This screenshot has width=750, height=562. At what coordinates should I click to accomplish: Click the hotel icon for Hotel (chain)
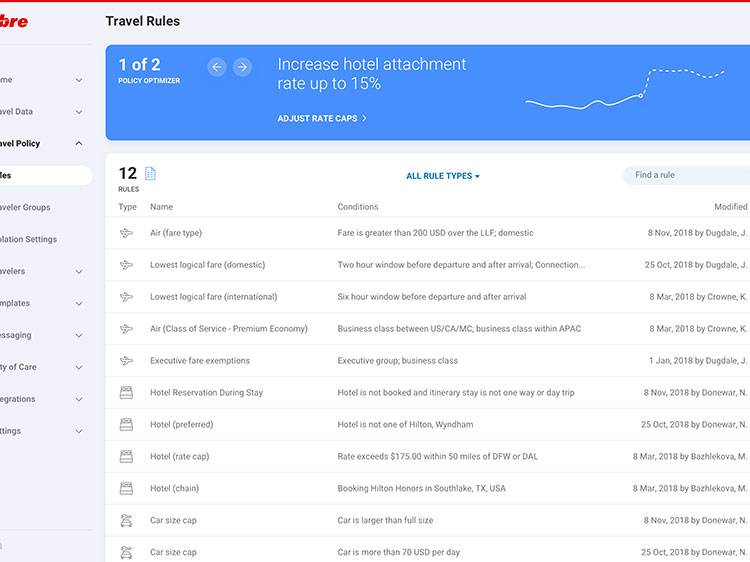pyautogui.click(x=126, y=489)
